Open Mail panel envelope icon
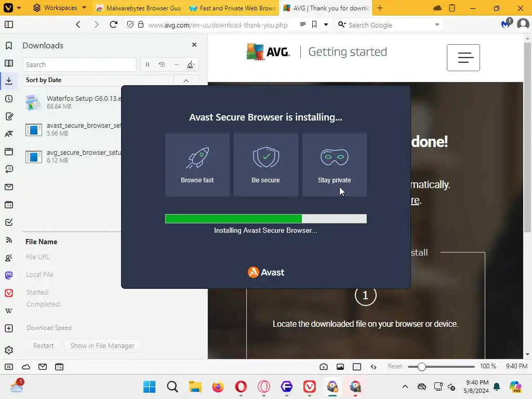Screen dimensions: 532x399 [x=9, y=187]
